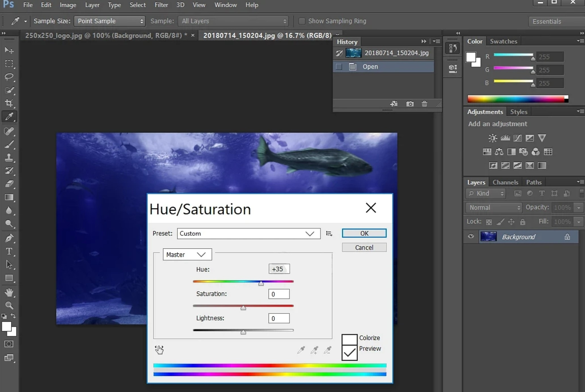585x392 pixels.
Task: Add a Curves adjustment
Action: [518, 138]
